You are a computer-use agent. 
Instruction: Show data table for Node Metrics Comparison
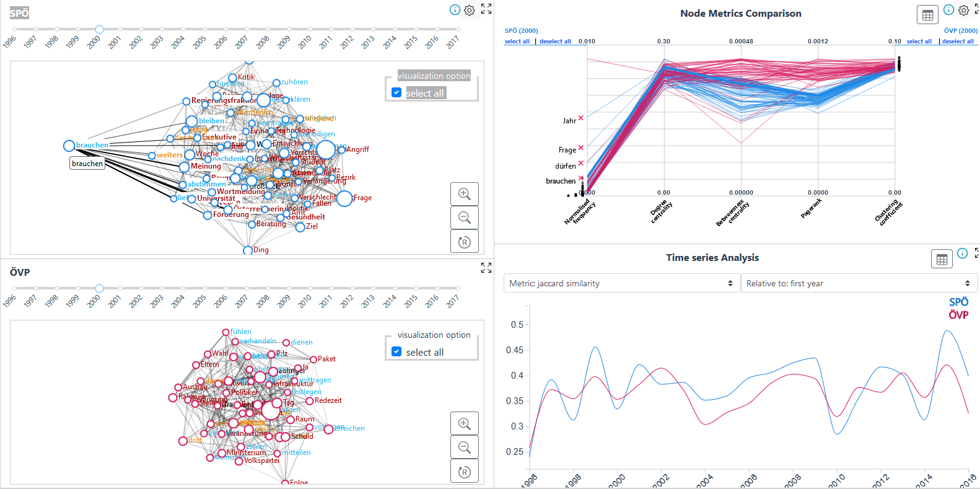click(x=927, y=15)
